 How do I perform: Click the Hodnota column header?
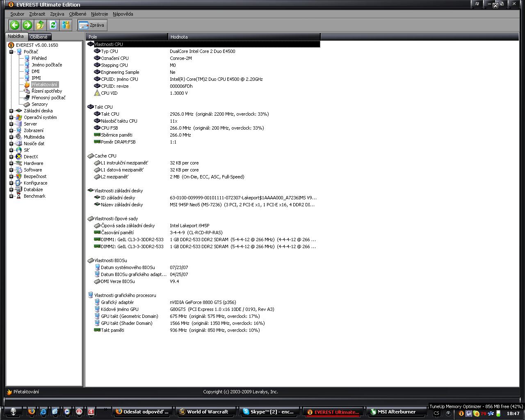click(244, 37)
